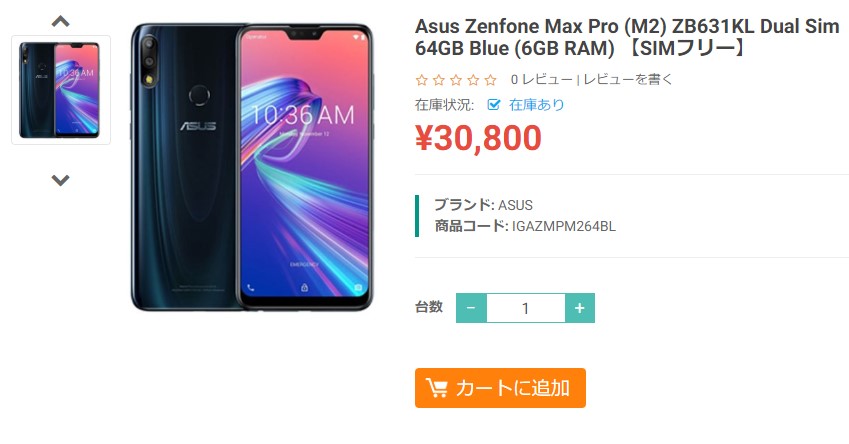Click the レビューを書く write review link
Image resolution: width=849 pixels, height=444 pixels.
point(628,80)
